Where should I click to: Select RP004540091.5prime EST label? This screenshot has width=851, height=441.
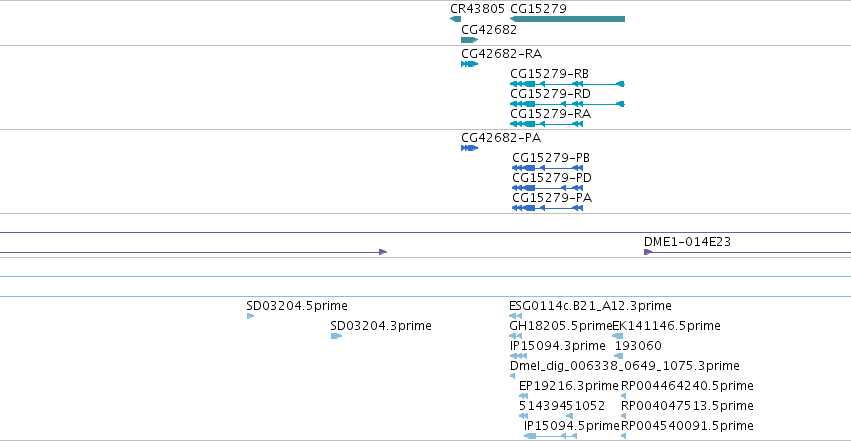[x=687, y=426]
